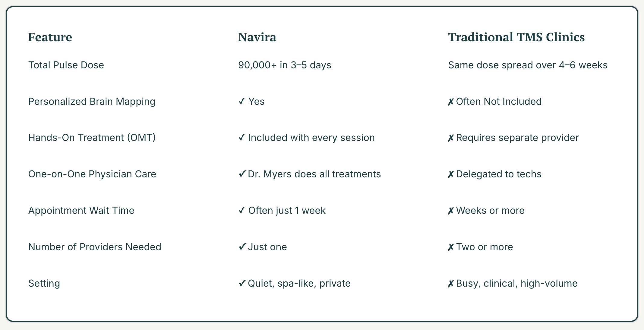The width and height of the screenshot is (644, 330).
Task: Click "Same dose spread over 4–6 weeks" text
Action: pos(528,65)
